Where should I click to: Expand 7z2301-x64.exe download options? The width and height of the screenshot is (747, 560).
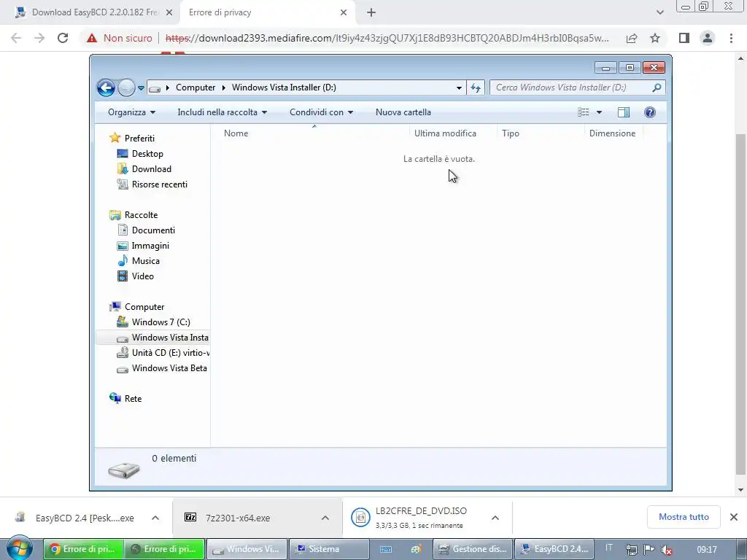[325, 518]
